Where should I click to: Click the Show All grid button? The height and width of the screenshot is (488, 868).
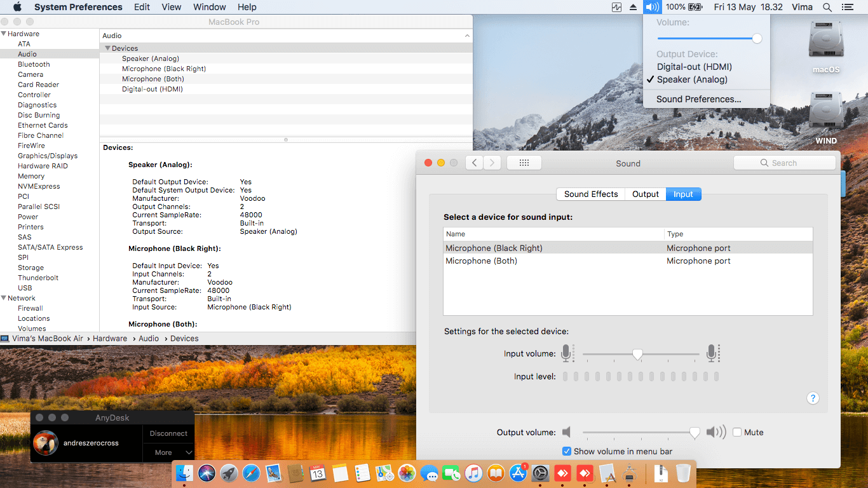pos(524,163)
